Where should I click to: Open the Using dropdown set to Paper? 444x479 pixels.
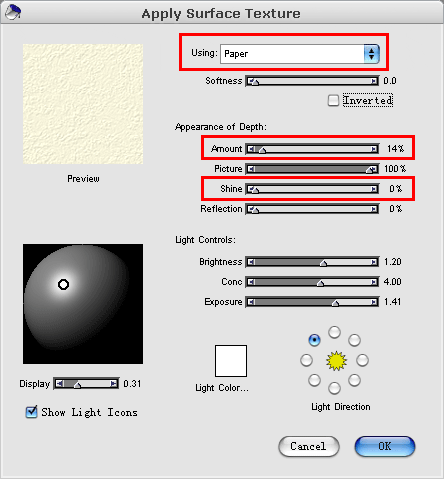click(300, 54)
